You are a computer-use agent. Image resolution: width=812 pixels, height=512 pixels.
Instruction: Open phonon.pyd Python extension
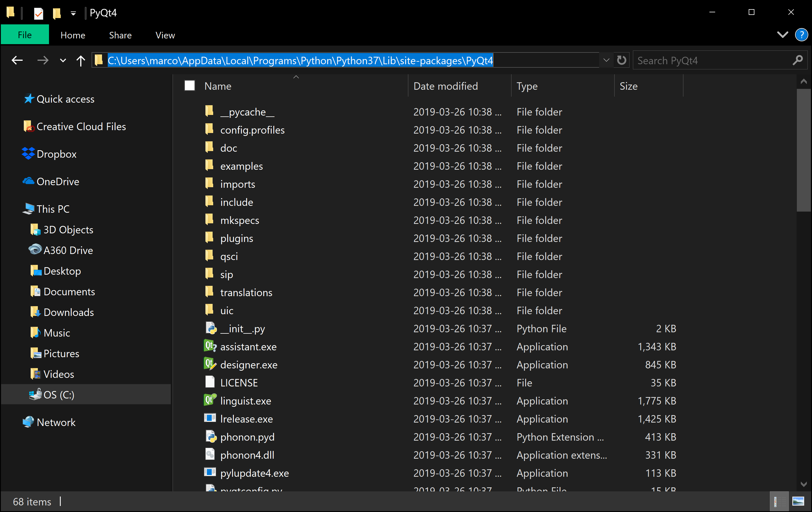point(248,437)
